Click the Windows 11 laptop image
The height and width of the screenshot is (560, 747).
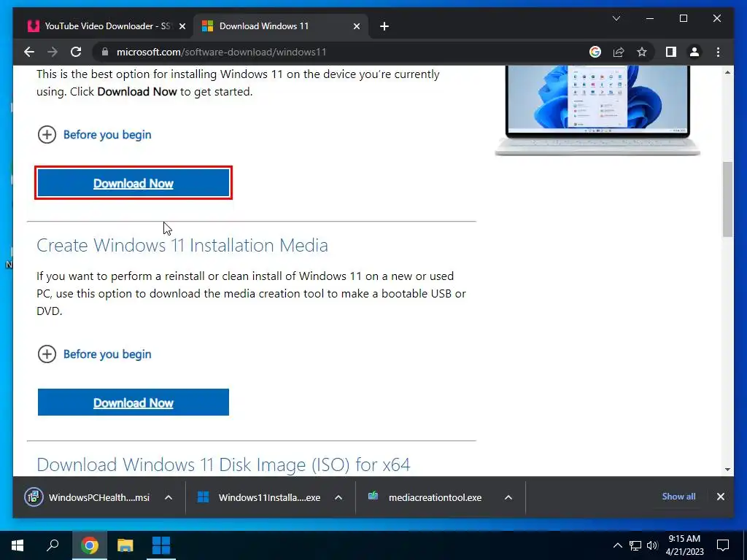click(x=597, y=111)
